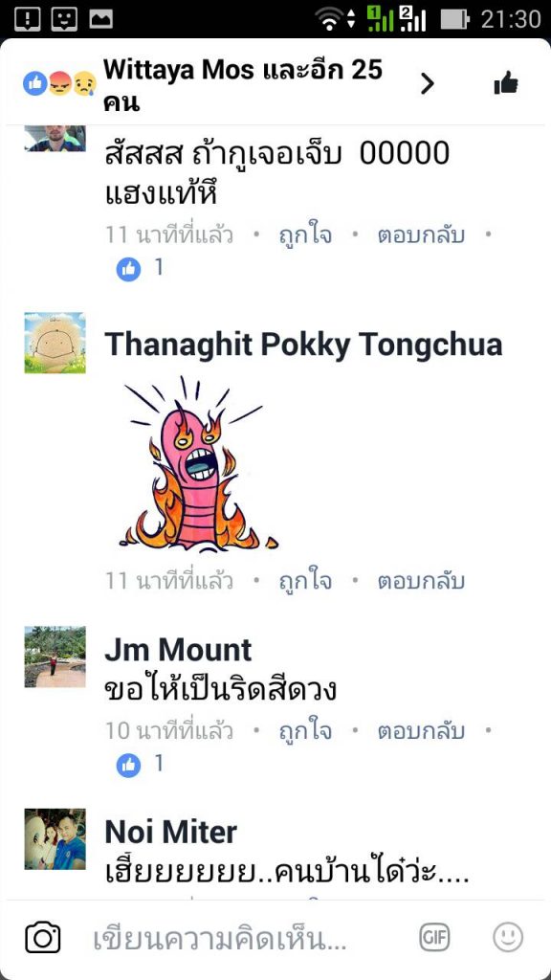Tap the sad reaction icon in header
Viewport: 551px width, 980px height.
(84, 83)
